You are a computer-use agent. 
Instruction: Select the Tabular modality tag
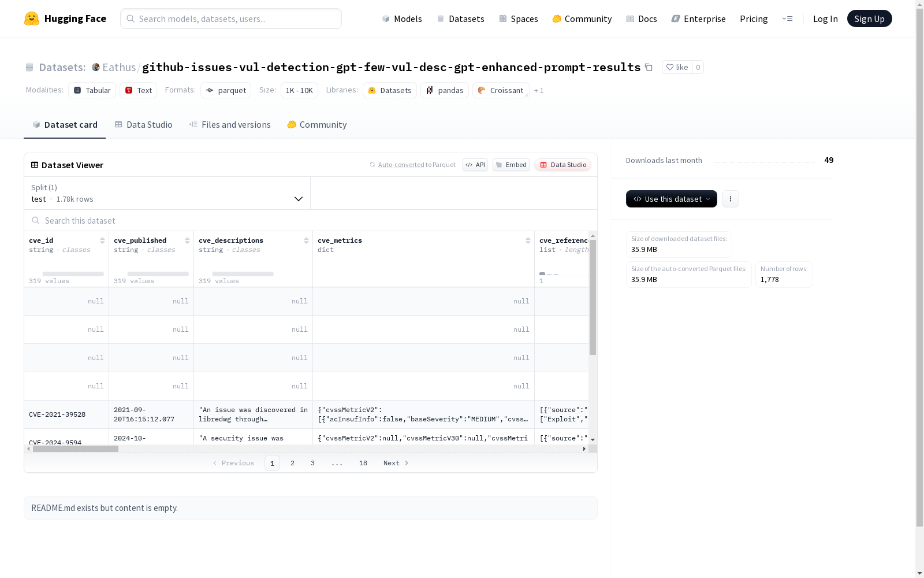pos(92,90)
